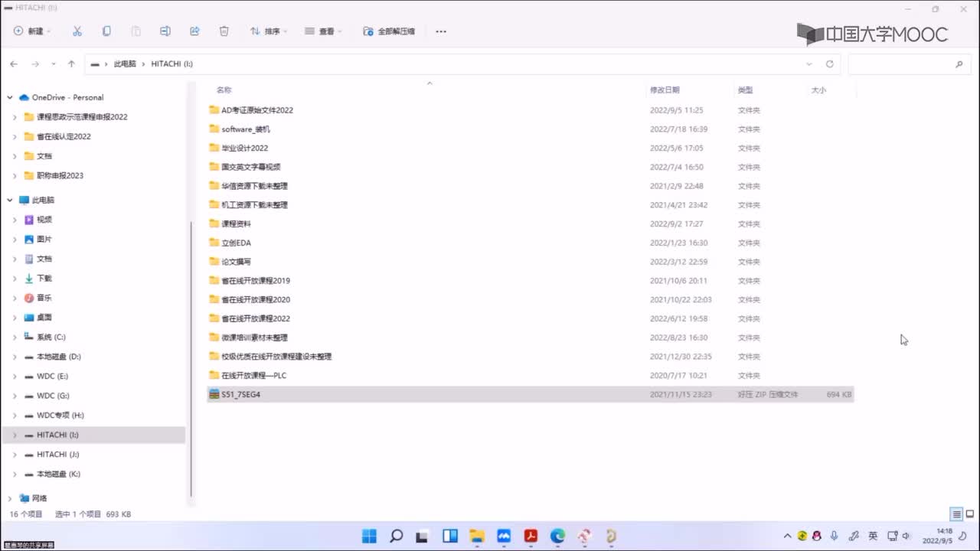Select the S51_7SEG4 zip file

(x=530, y=394)
